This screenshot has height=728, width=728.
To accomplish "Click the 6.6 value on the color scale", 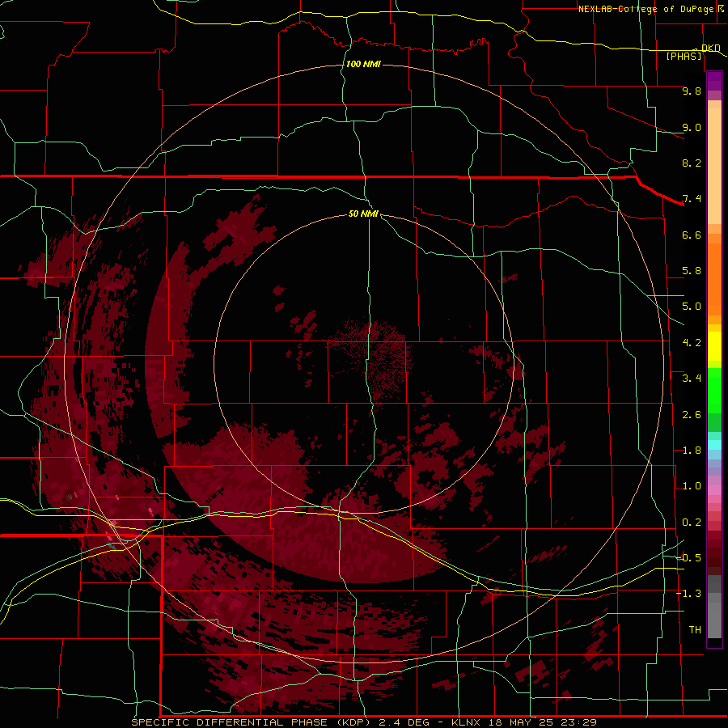I will (692, 235).
